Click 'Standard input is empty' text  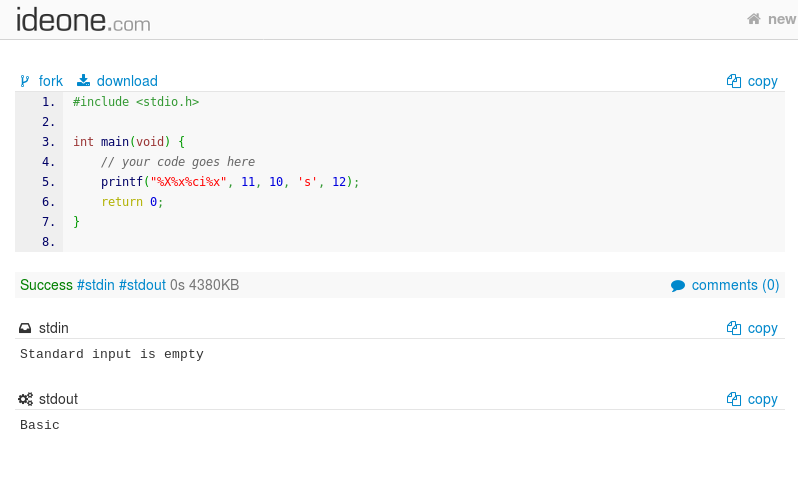coord(112,354)
